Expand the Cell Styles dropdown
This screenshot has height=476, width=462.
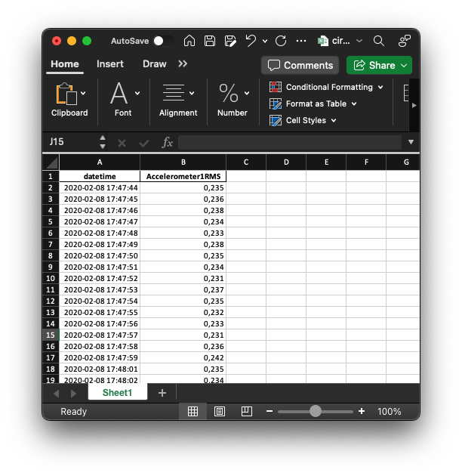tap(304, 120)
